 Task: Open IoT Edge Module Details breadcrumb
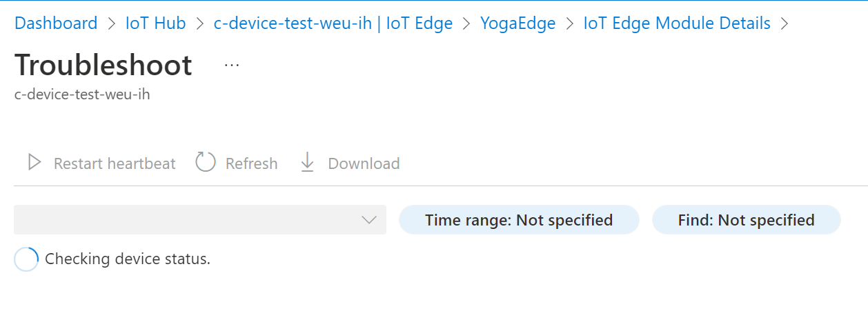tap(677, 23)
